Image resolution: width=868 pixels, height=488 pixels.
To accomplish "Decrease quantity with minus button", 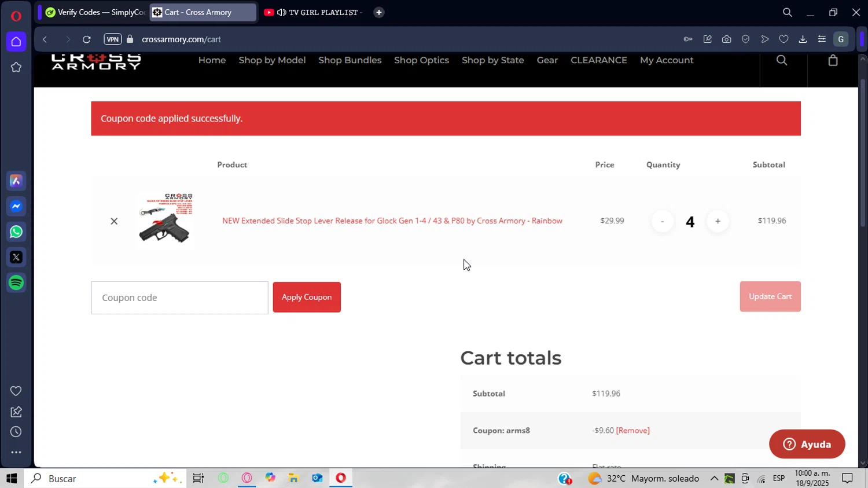I will pos(663,221).
